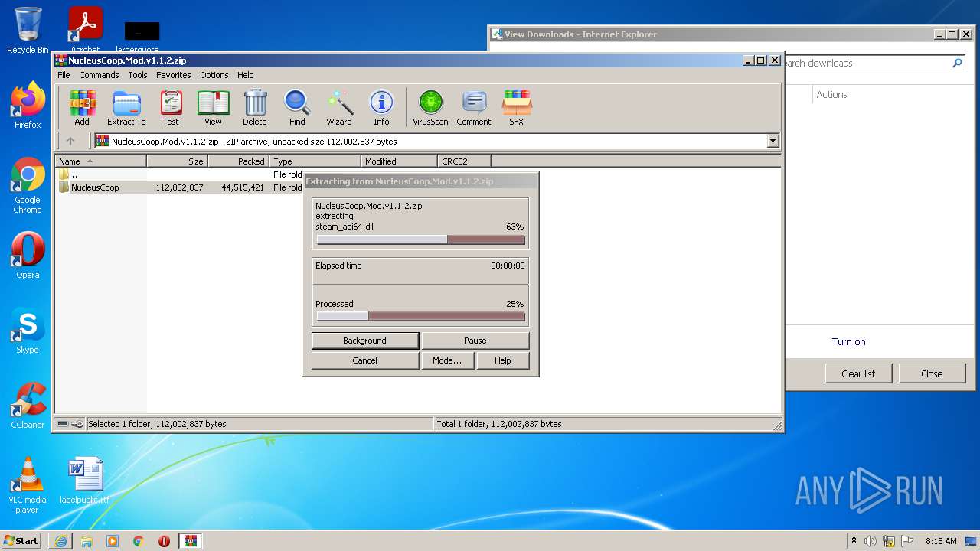Image resolution: width=980 pixels, height=551 pixels.
Task: Click WinRAR taskbar button
Action: (190, 541)
